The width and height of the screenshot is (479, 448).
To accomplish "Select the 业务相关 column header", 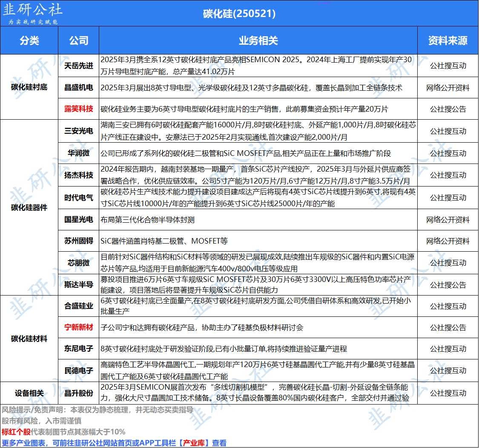I will click(x=258, y=40).
